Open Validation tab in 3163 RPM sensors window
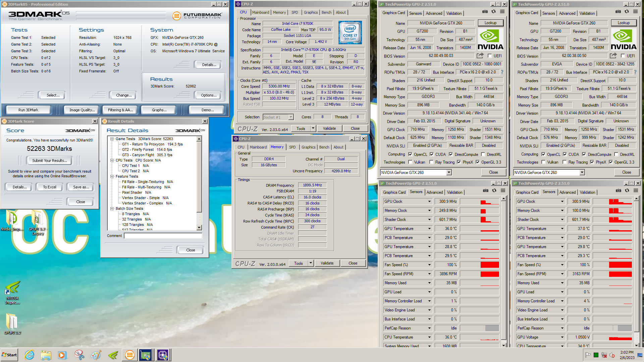Image resolution: width=644 pixels, height=362 pixels. point(588,192)
